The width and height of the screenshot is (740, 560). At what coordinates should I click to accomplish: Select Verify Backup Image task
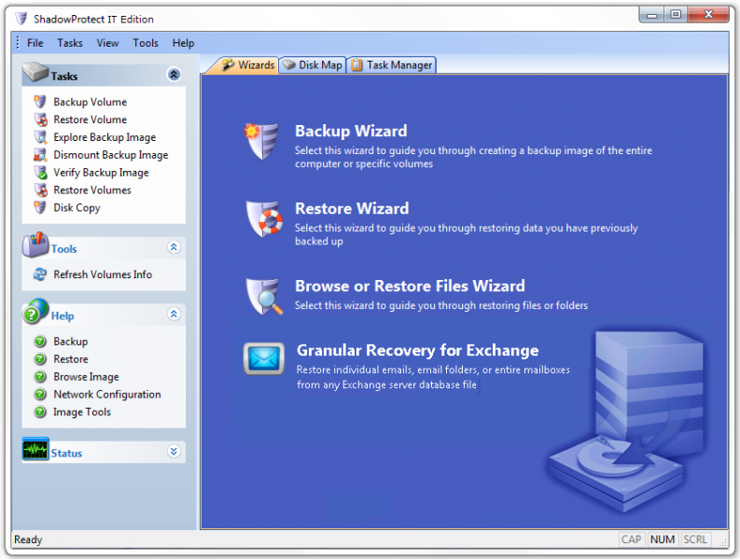click(x=101, y=173)
